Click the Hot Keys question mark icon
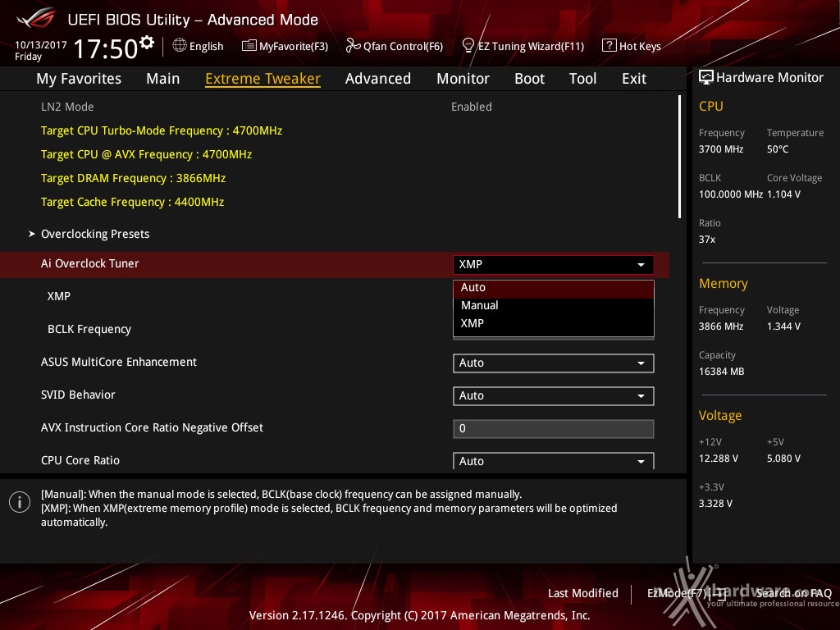 click(x=609, y=46)
